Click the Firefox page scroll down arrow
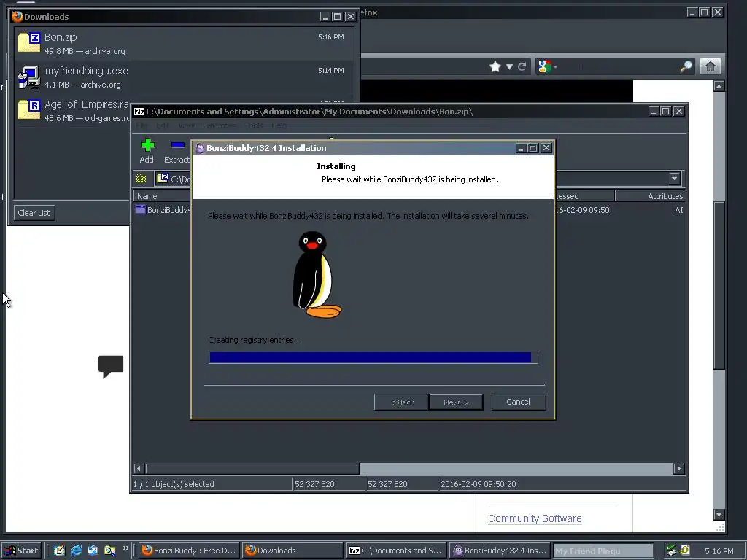Viewport: 747px width, 560px height. (719, 515)
